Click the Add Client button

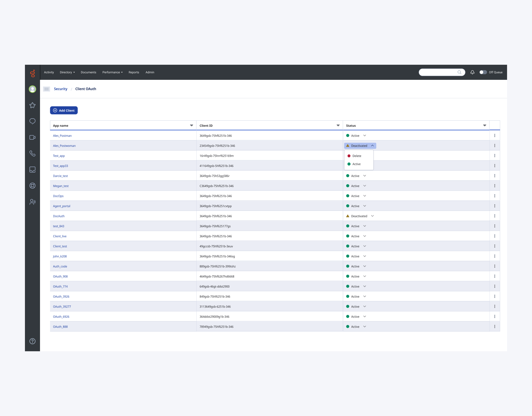[x=64, y=110]
